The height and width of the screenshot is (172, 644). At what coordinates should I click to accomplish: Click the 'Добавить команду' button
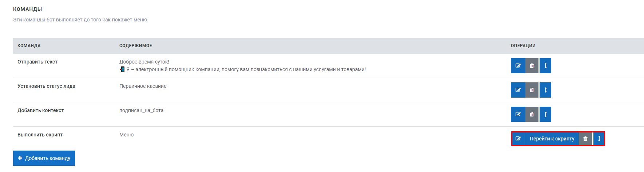[x=44, y=158]
